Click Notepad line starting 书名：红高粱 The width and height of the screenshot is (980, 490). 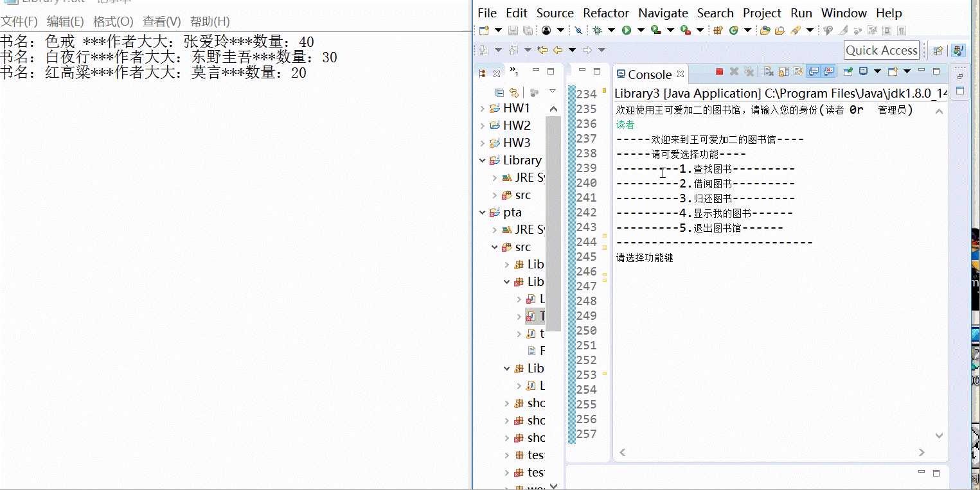tap(153, 73)
